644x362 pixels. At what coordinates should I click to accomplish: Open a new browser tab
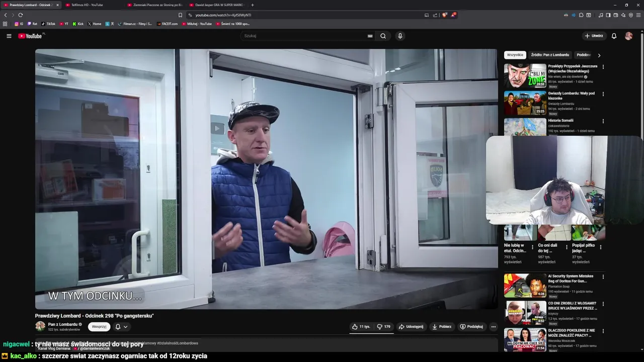[x=253, y=5]
